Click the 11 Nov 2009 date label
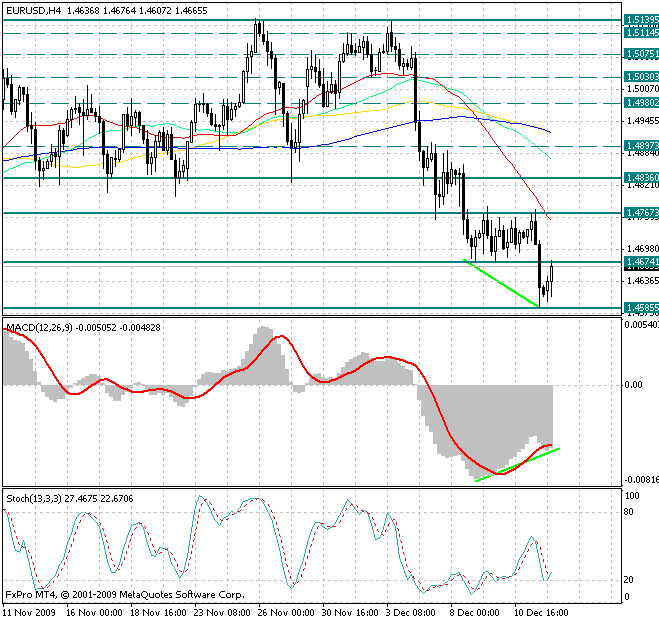The image size is (659, 620). coord(31,610)
